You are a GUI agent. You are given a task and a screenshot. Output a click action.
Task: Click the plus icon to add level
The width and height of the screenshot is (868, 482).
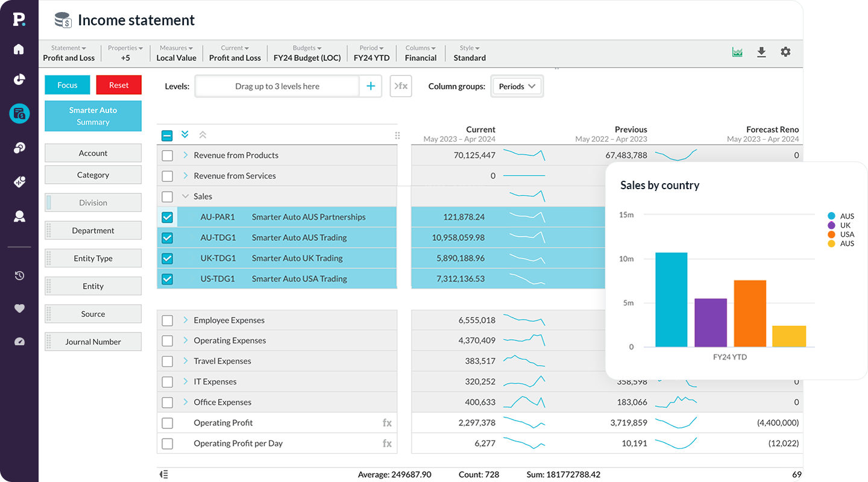point(370,86)
